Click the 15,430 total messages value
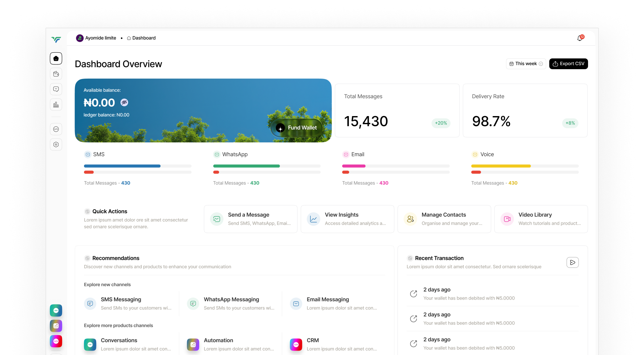The image size is (644, 355). [366, 121]
